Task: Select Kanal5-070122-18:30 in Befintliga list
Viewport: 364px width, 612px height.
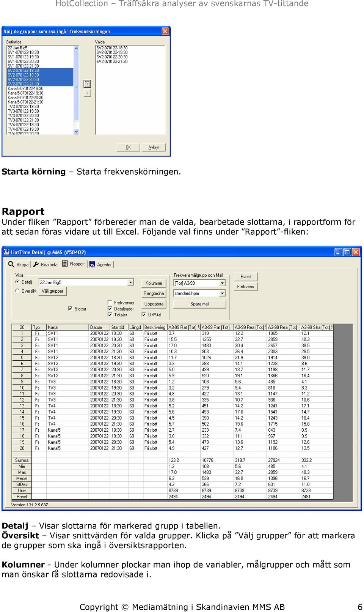Action: (x=40, y=88)
